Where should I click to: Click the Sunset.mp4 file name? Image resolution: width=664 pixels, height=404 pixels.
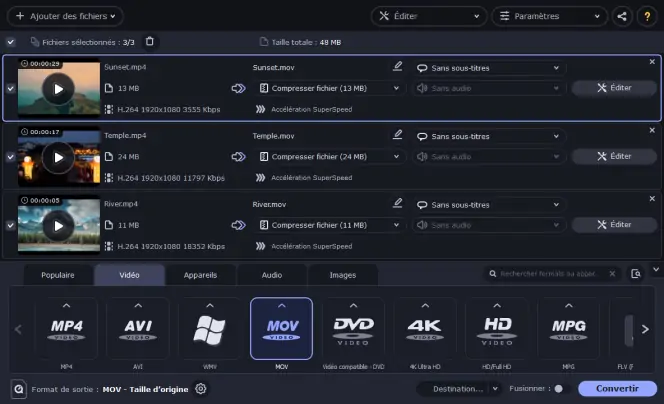125,67
